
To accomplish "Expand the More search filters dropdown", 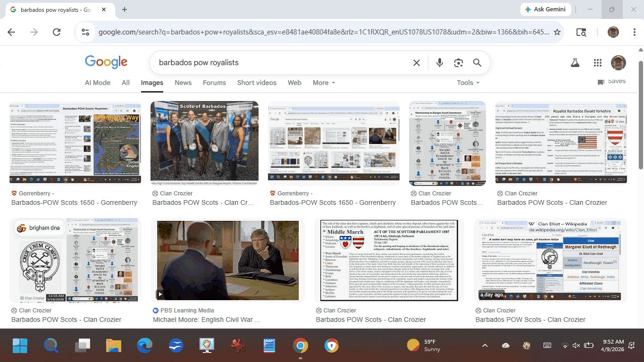I will [324, 83].
